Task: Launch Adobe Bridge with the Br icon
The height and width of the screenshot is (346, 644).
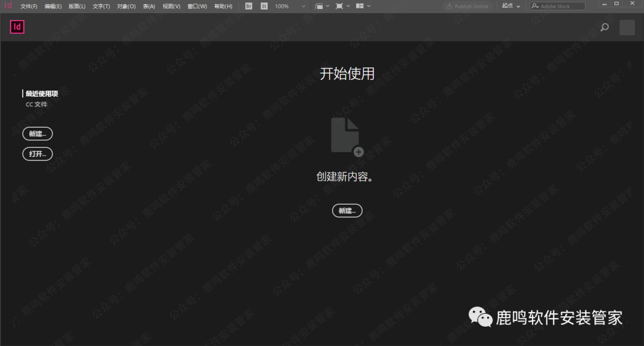Action: tap(249, 6)
